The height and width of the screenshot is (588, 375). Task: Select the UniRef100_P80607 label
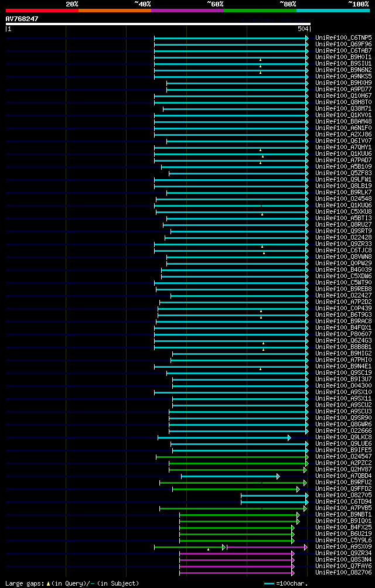pyautogui.click(x=343, y=335)
